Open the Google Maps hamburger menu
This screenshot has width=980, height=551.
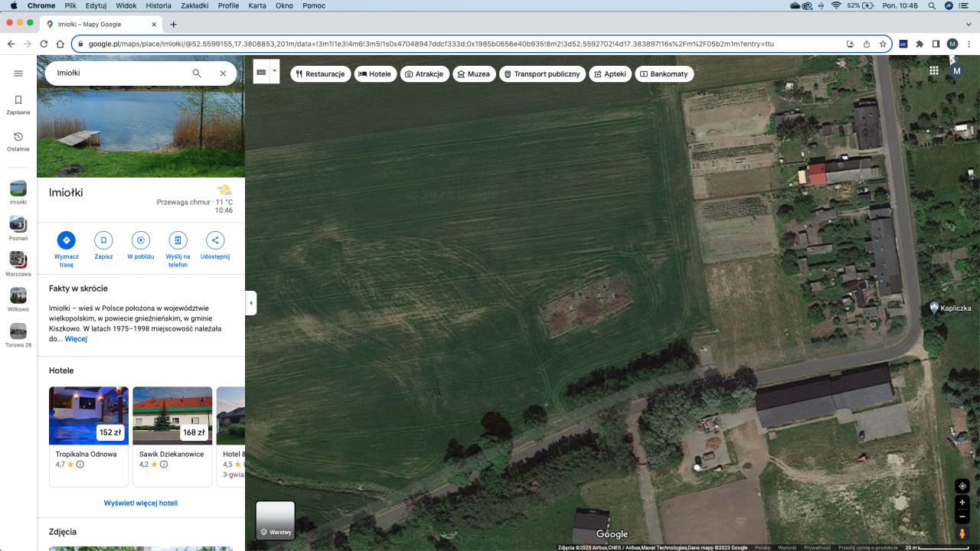(18, 73)
